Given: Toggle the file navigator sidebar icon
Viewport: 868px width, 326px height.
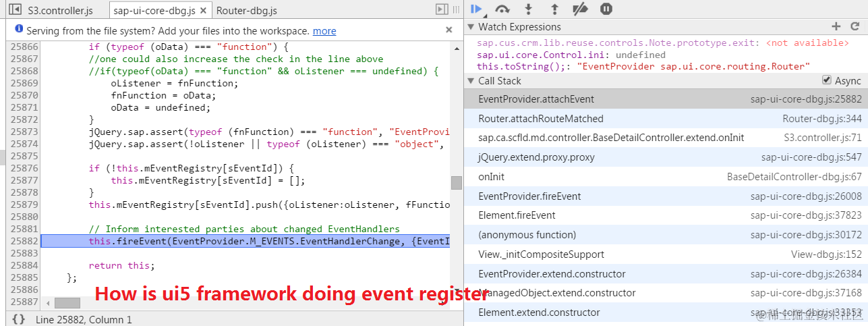Looking at the screenshot, I should tap(14, 10).
